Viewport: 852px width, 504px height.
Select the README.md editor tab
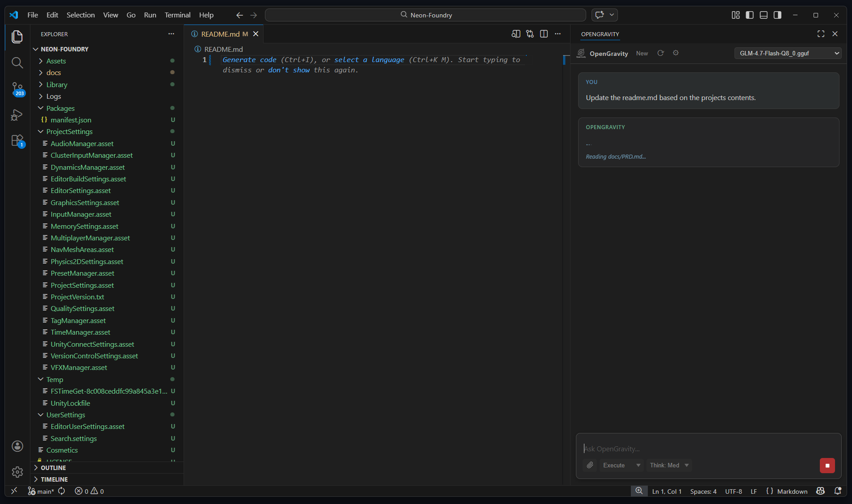pyautogui.click(x=220, y=34)
